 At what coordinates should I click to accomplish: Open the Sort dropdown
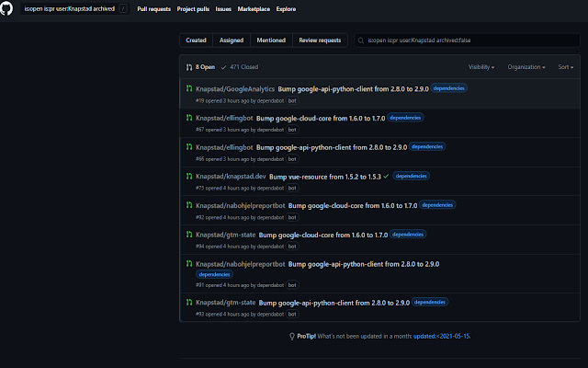pyautogui.click(x=566, y=67)
